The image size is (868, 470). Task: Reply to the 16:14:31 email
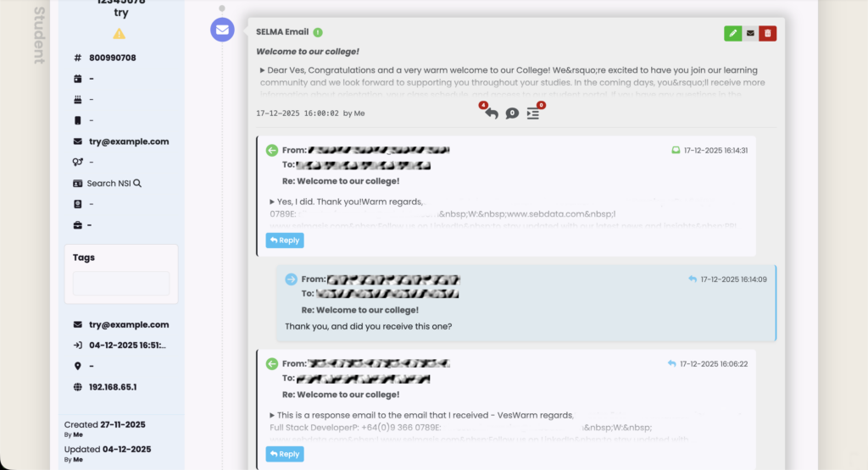tap(285, 241)
